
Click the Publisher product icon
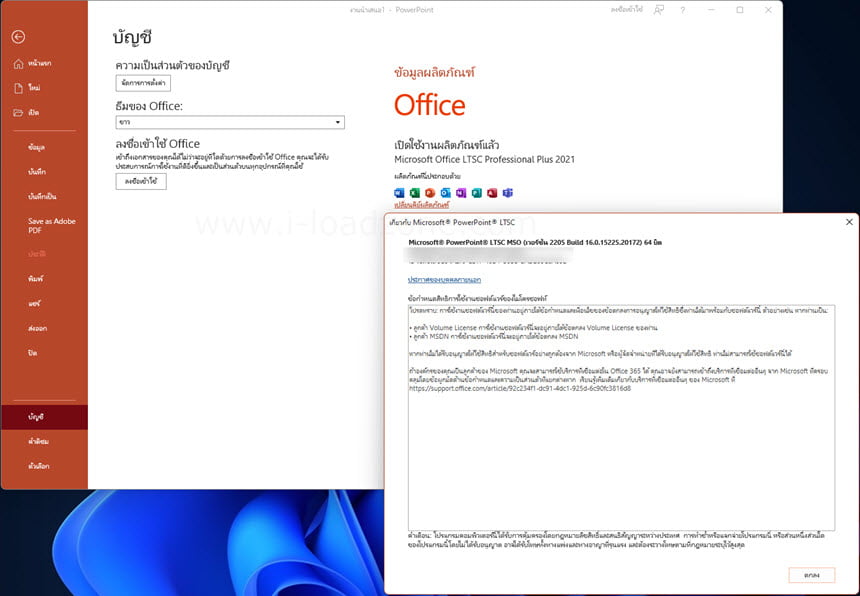pyautogui.click(x=477, y=192)
